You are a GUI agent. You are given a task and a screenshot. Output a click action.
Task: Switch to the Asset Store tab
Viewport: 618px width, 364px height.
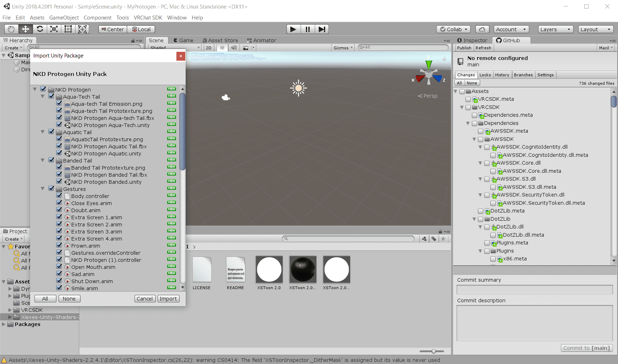(220, 40)
